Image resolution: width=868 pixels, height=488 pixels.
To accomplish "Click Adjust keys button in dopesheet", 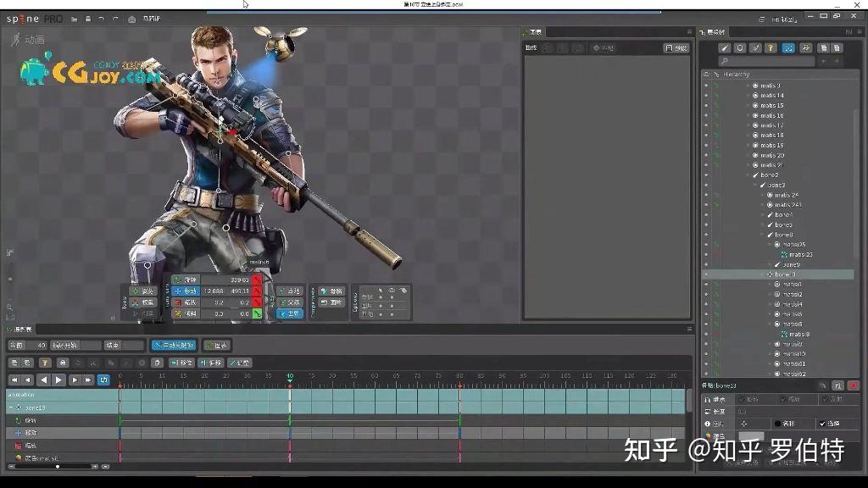I will pos(240,363).
